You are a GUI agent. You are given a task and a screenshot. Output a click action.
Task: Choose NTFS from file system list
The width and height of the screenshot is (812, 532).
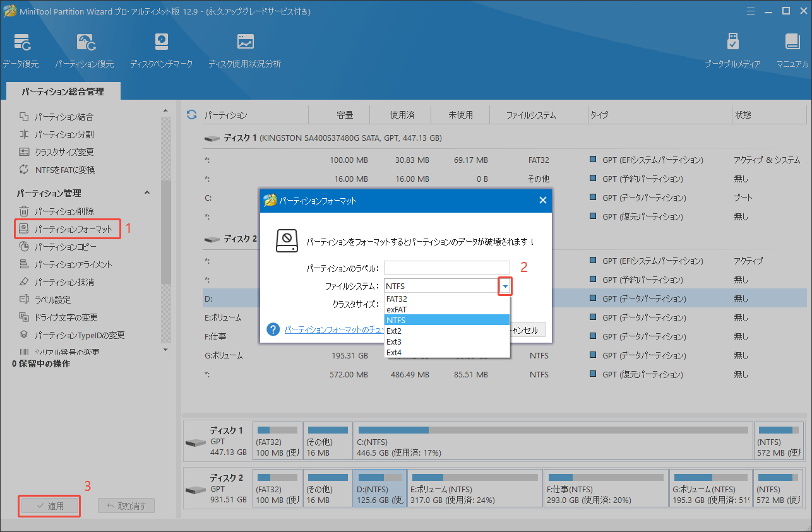coord(447,320)
